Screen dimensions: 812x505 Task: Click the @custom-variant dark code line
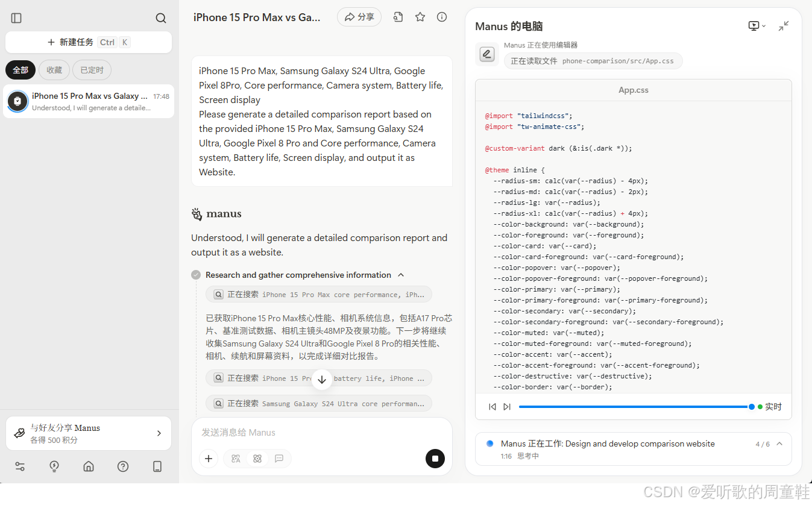click(x=558, y=148)
